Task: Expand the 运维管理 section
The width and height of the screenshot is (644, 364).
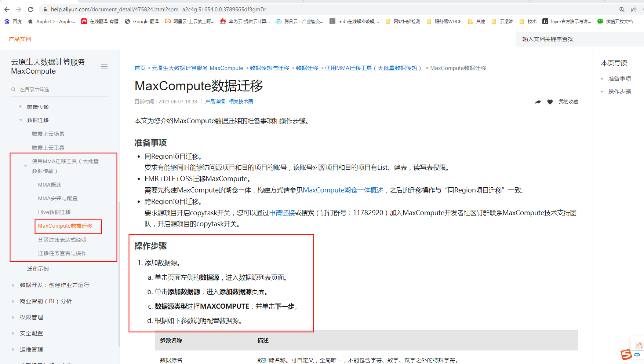Action: point(13,350)
